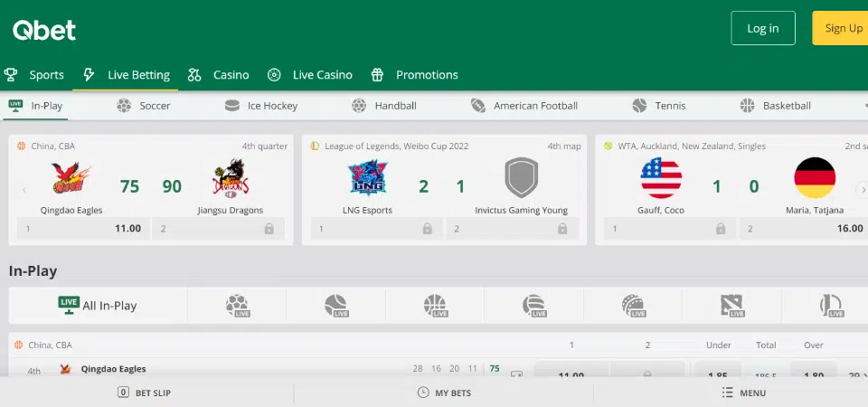Click the Jiangsu Dragons team logo
868x407 pixels.
pos(231,178)
